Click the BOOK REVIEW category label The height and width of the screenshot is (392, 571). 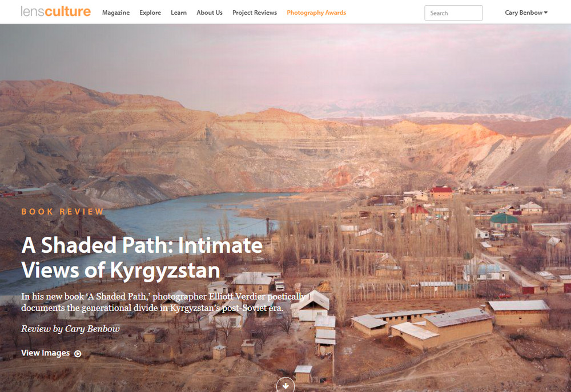point(63,212)
